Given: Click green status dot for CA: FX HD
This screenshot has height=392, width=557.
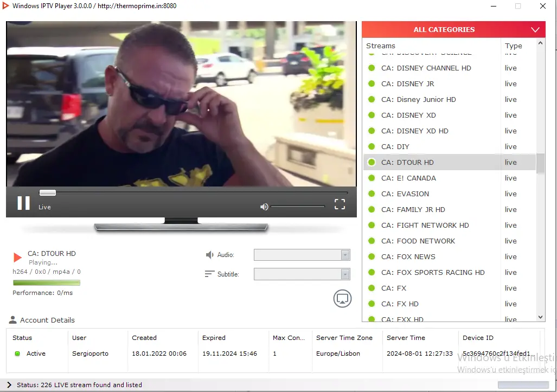Looking at the screenshot, I should [372, 304].
